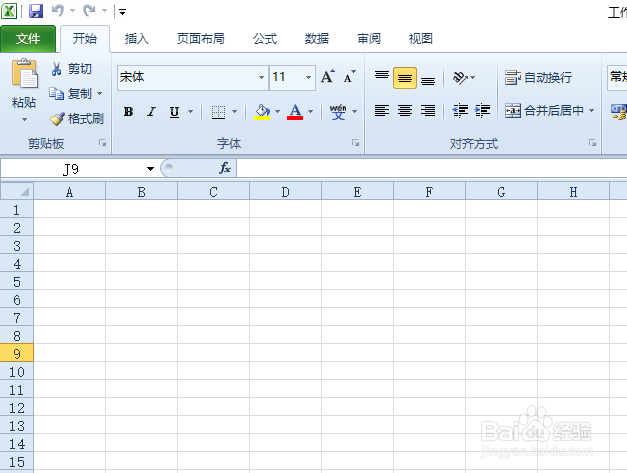Click the Undo arrow icon
The height and width of the screenshot is (473, 627).
tap(58, 11)
